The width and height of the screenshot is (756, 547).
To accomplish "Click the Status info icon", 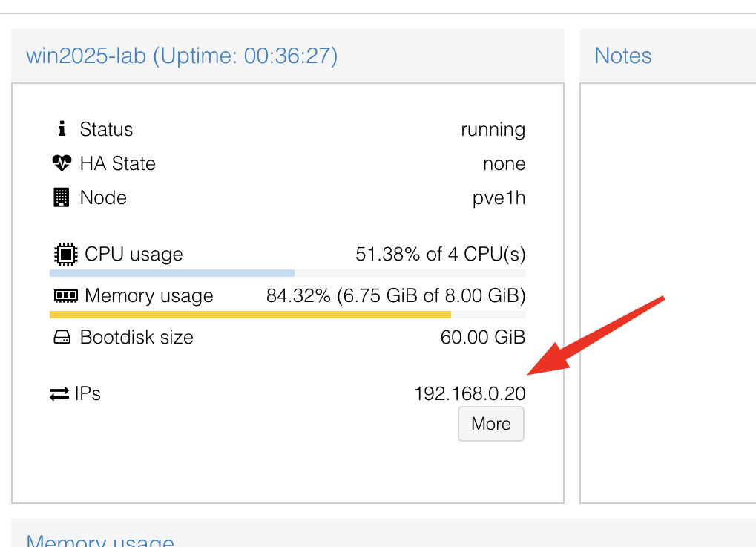I will click(x=62, y=129).
